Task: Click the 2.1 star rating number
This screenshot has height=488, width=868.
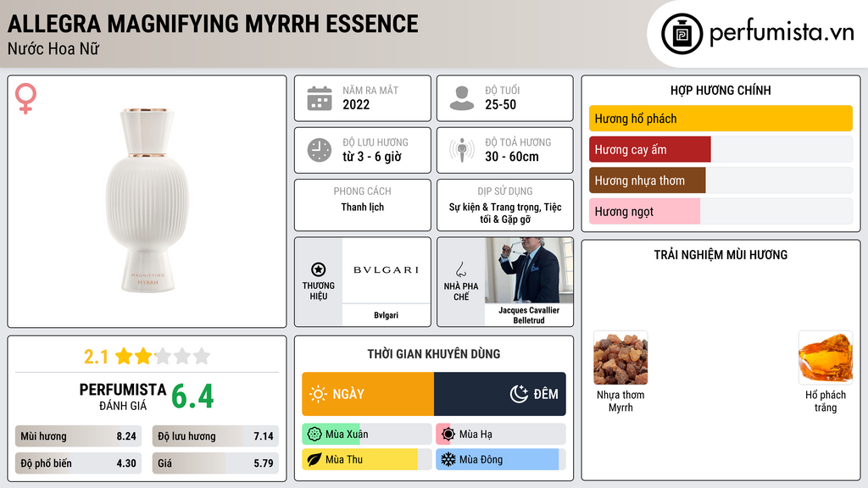Action: point(96,357)
